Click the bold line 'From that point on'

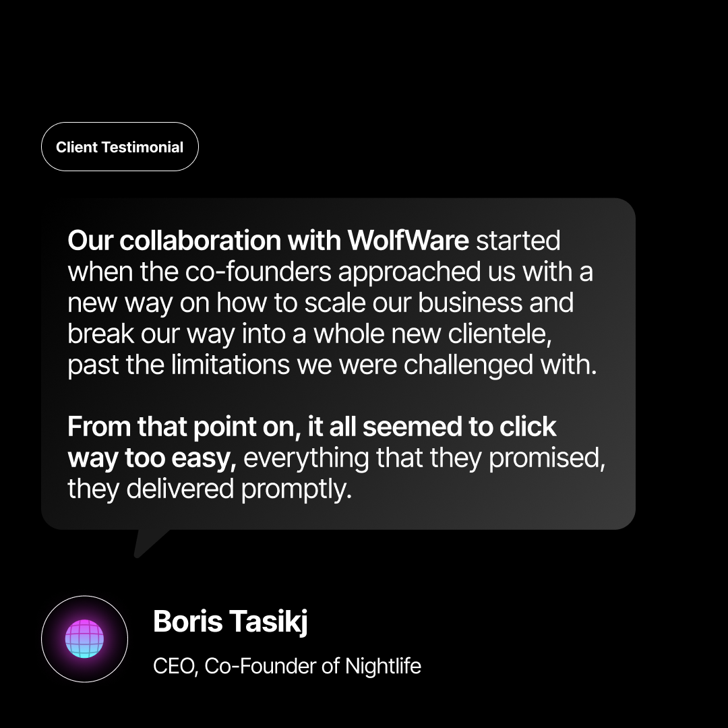[x=311, y=427]
